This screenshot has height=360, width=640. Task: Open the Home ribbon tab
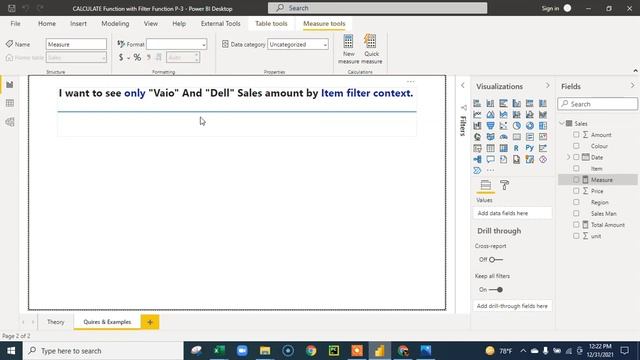point(47,24)
